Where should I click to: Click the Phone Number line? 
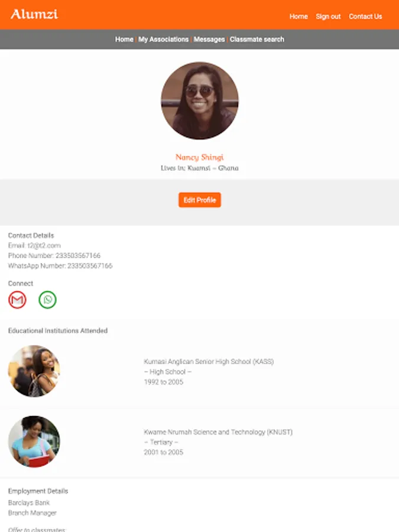(x=54, y=255)
